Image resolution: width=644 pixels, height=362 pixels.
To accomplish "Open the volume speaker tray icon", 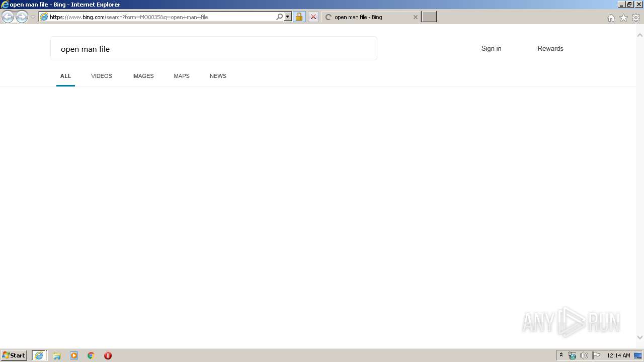I will click(584, 355).
